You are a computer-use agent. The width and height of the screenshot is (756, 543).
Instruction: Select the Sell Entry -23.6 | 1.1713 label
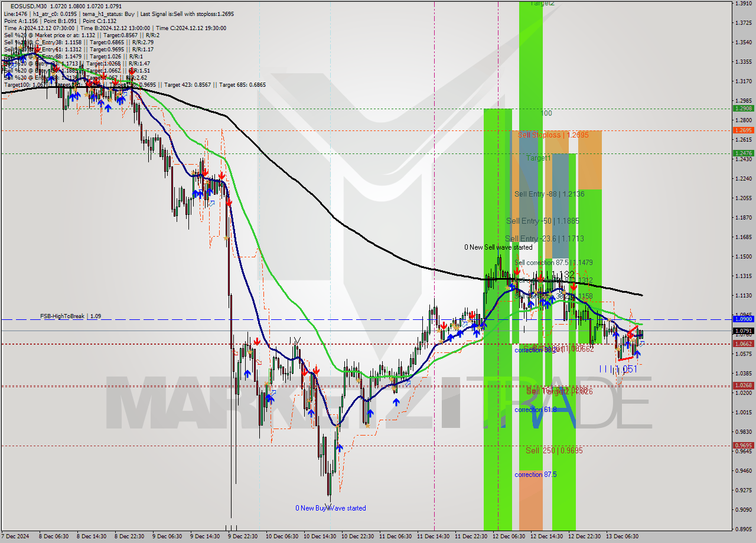click(x=545, y=238)
